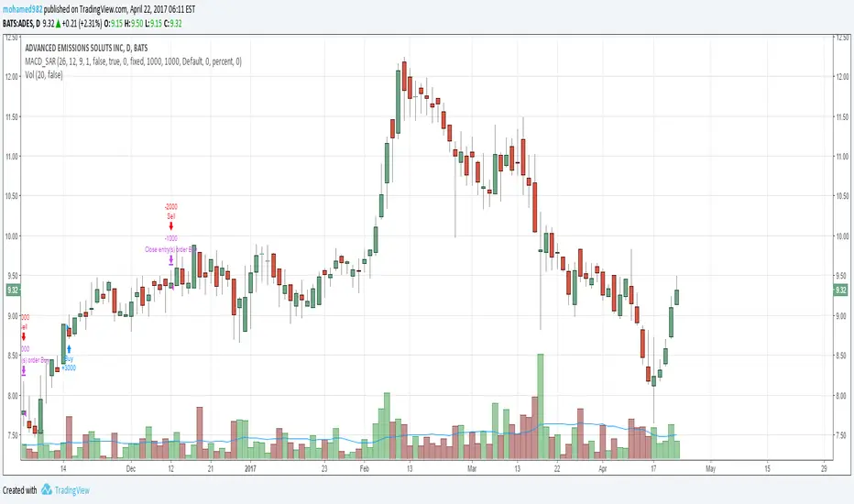Click the green up-triangle price change icon

(x=58, y=24)
